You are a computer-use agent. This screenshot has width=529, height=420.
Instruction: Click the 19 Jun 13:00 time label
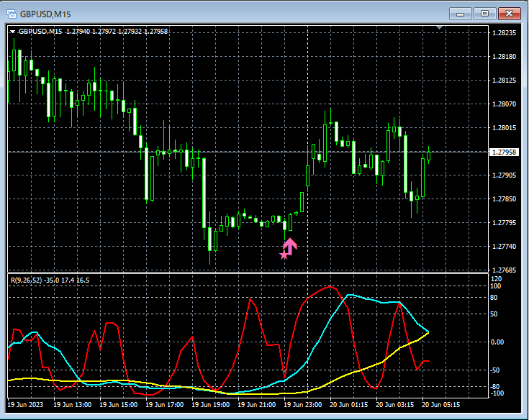(72, 404)
